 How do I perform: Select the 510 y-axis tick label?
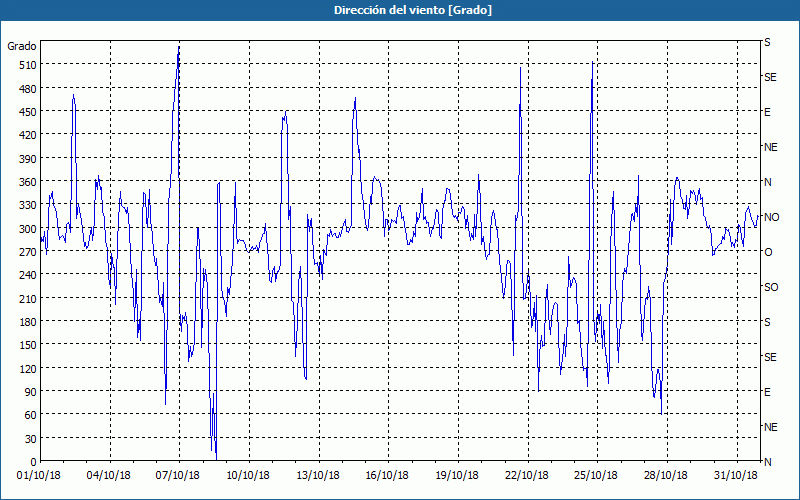[x=27, y=65]
